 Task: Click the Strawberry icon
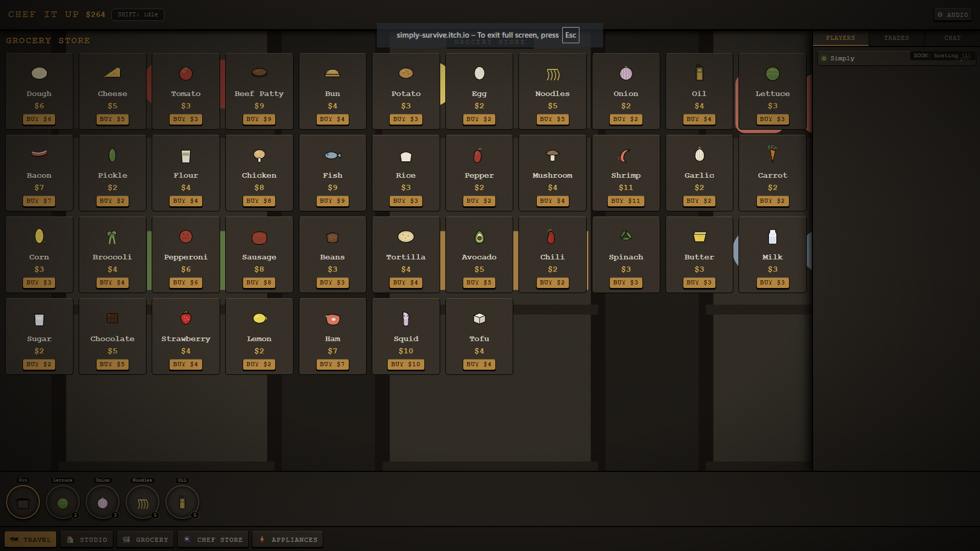pos(186,318)
